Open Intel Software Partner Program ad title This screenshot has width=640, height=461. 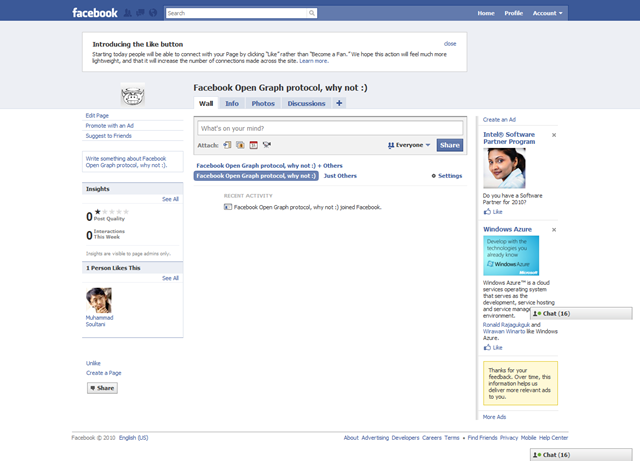(509, 138)
